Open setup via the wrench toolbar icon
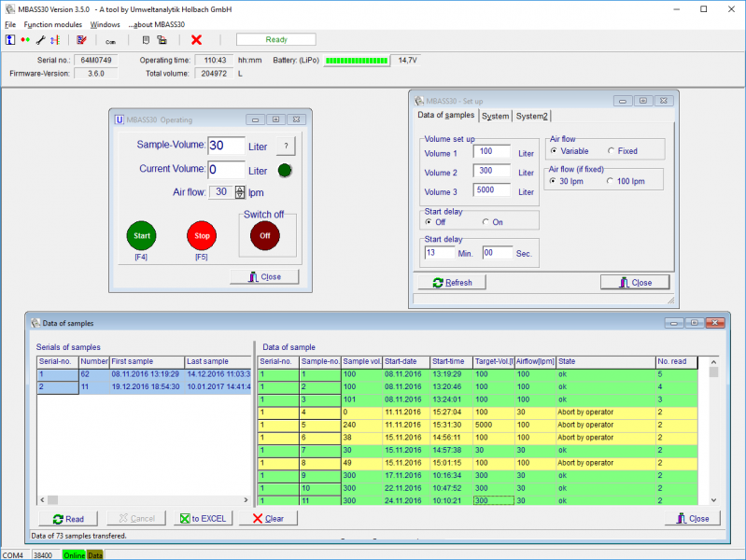Screen dimensions: 746x560 [40, 40]
